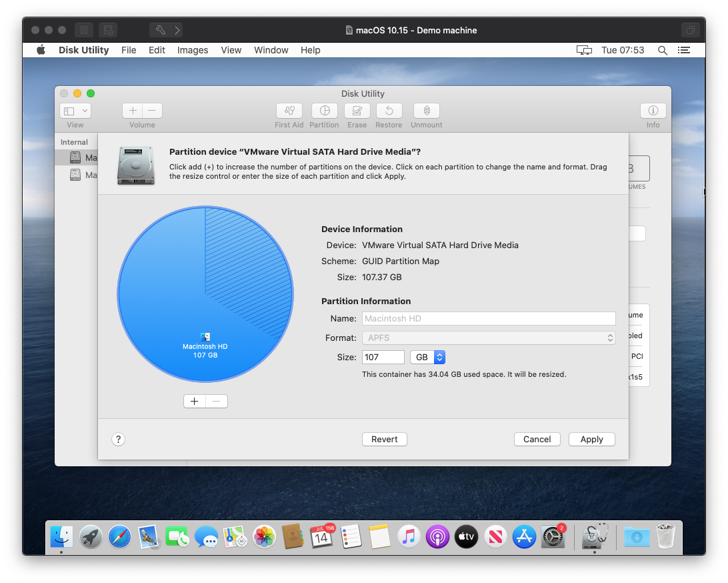
Task: Open Music from the Dock
Action: point(409,537)
